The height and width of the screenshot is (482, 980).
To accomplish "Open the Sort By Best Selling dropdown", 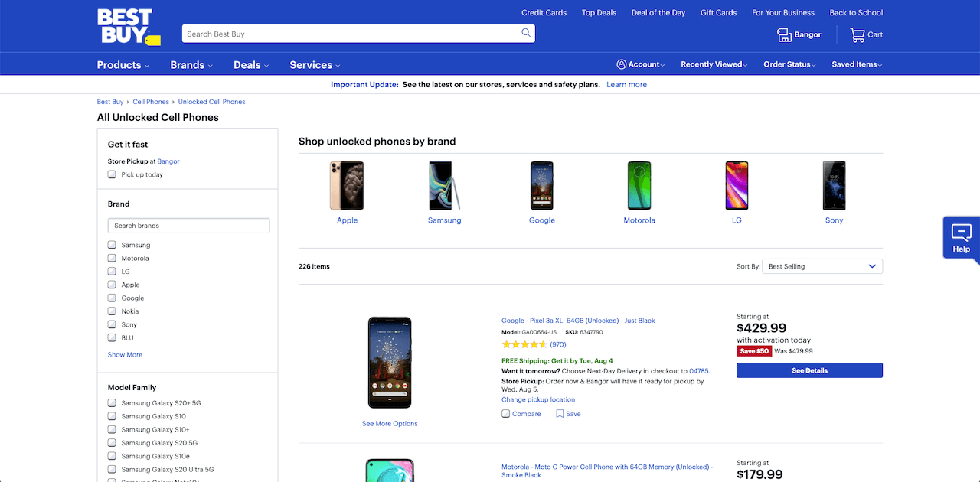I will coord(822,265).
